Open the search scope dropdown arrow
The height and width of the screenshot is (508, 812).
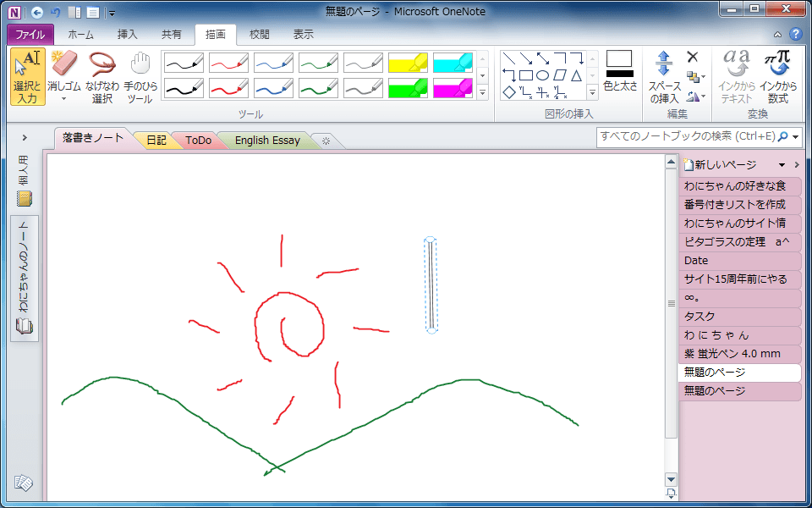pos(795,137)
